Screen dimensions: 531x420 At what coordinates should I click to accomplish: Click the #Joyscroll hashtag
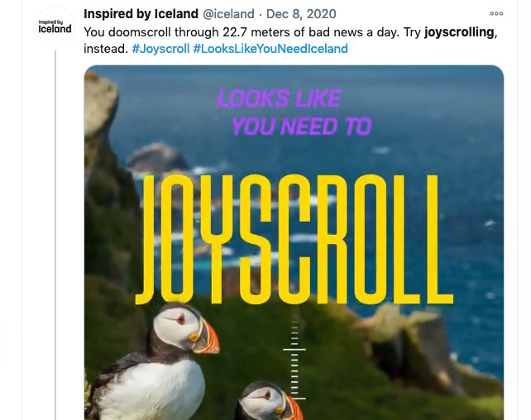pos(160,49)
